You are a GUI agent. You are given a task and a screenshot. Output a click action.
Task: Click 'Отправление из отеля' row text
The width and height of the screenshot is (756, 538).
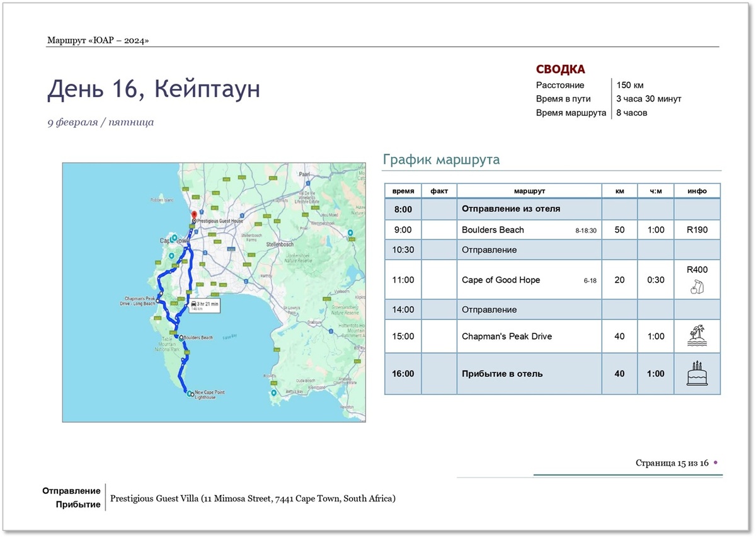coord(511,209)
